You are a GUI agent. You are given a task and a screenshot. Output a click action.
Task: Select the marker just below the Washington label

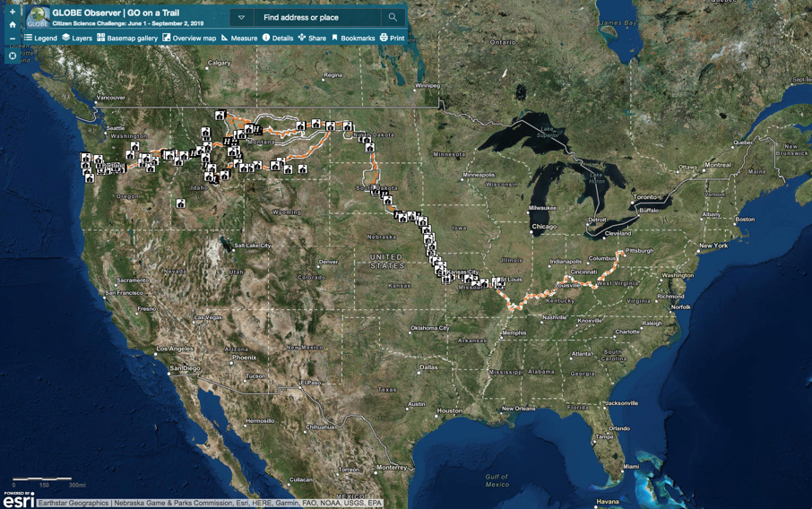click(x=134, y=147)
